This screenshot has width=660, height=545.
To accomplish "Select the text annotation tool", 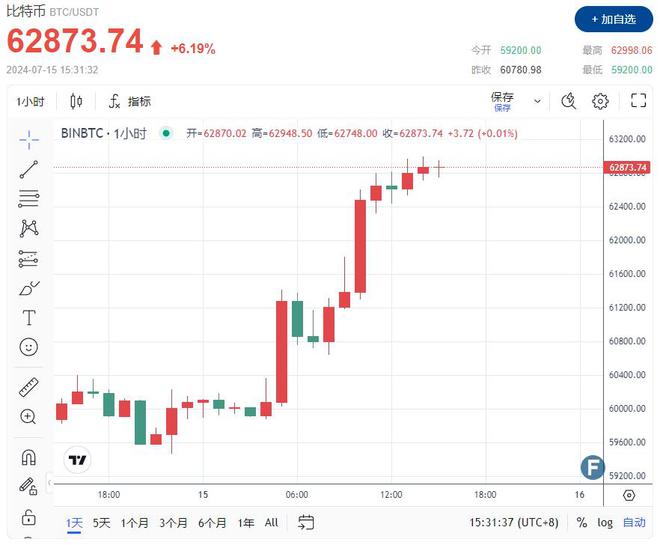I will point(28,318).
